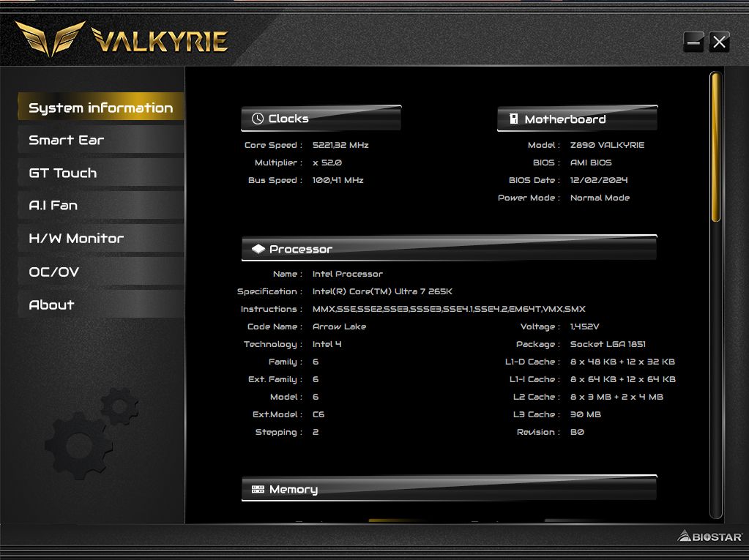The width and height of the screenshot is (749, 560).
Task: Click the Power Mode value Normal Mode
Action: pyautogui.click(x=600, y=198)
